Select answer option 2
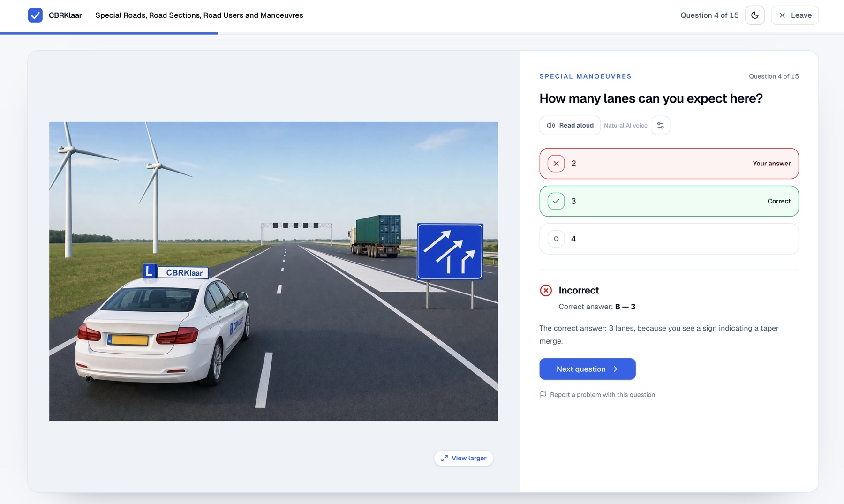844x504 pixels. pos(669,164)
